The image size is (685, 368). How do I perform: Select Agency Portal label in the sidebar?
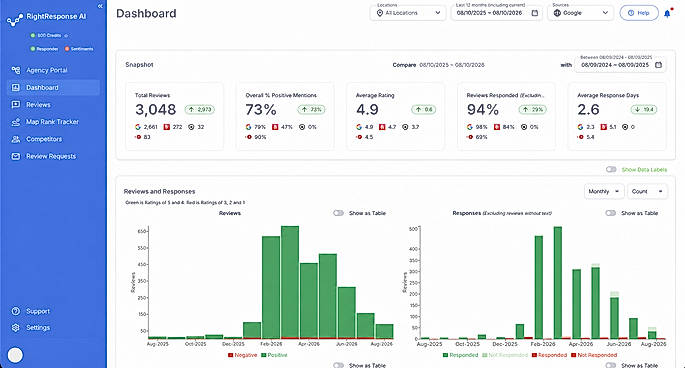(x=47, y=70)
